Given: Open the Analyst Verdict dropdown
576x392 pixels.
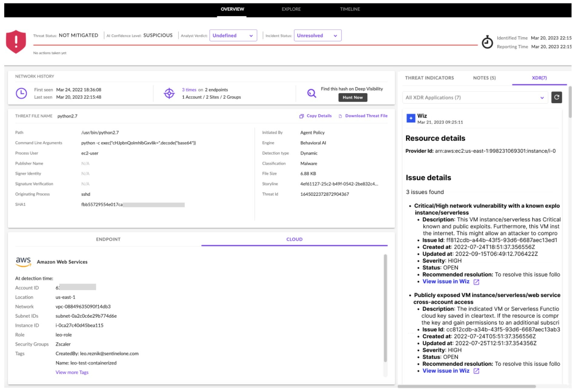Looking at the screenshot, I should point(233,35).
